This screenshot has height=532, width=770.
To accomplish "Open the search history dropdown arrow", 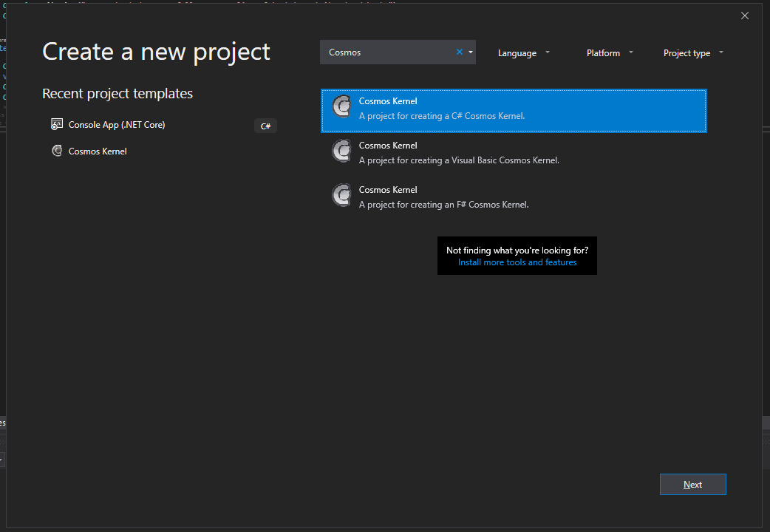I will tap(471, 52).
